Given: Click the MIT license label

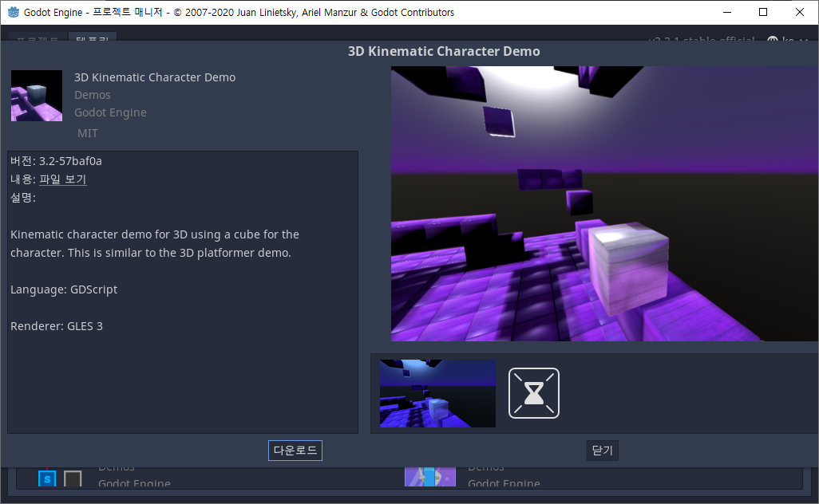Looking at the screenshot, I should [88, 133].
